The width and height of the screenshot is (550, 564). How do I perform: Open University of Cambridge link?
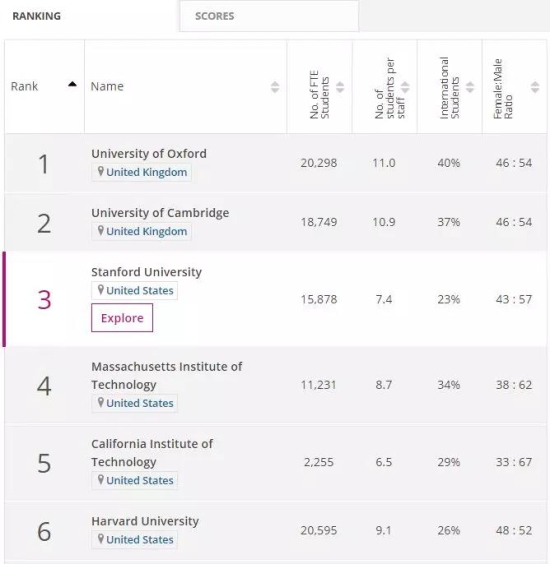tap(160, 213)
